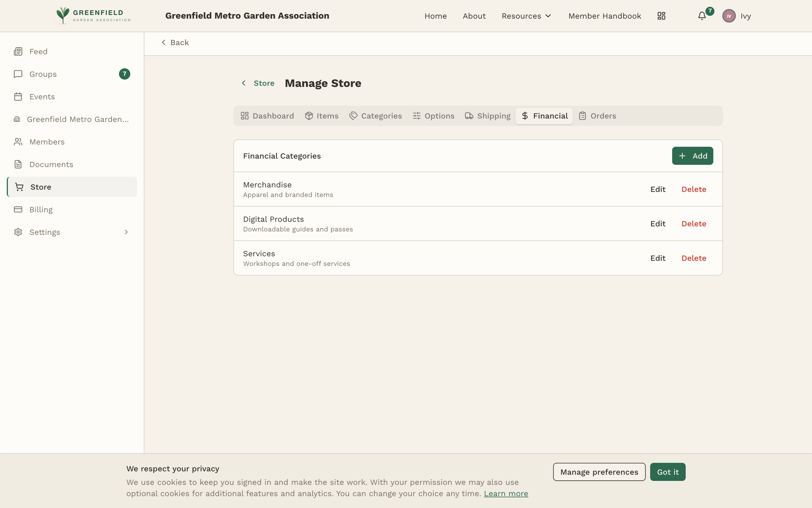Open the Options tab

point(434,116)
